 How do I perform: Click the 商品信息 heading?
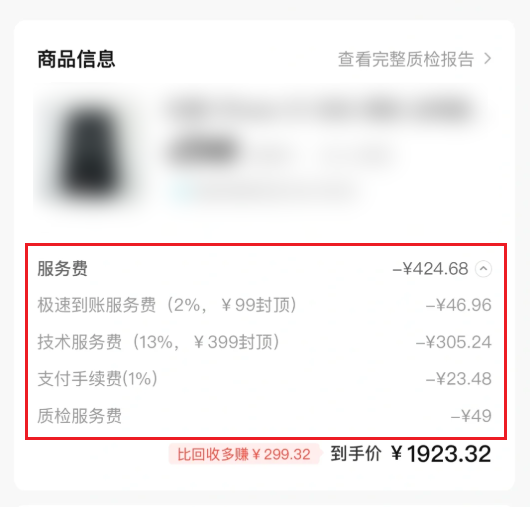click(x=76, y=59)
